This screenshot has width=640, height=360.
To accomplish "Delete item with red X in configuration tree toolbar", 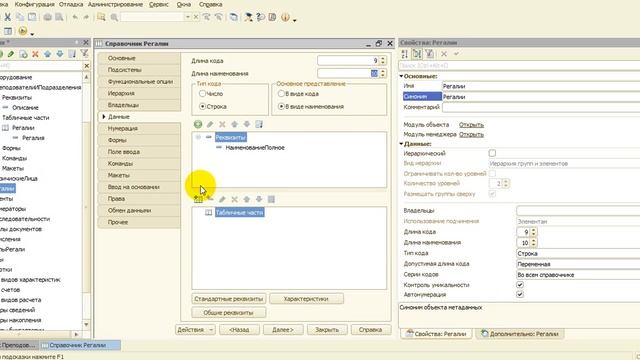I will pos(35,54).
